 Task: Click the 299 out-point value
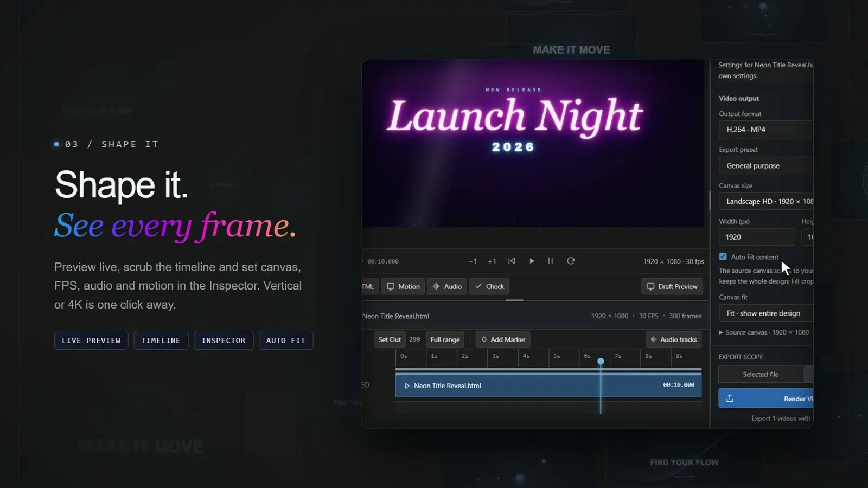[414, 339]
